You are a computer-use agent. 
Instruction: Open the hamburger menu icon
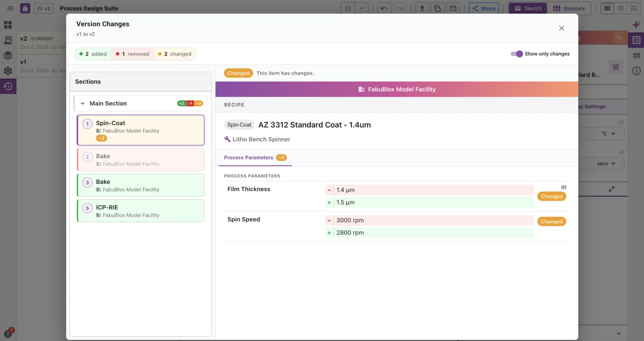click(10, 8)
